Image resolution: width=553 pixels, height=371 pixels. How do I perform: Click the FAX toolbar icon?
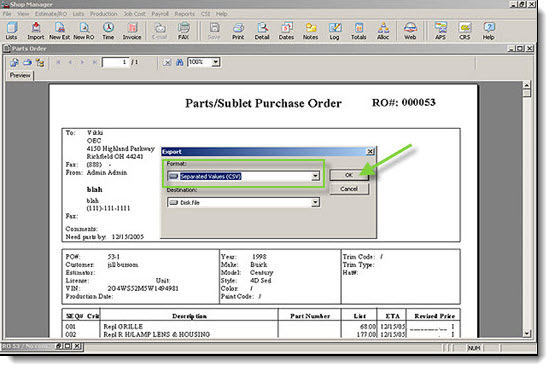183,31
